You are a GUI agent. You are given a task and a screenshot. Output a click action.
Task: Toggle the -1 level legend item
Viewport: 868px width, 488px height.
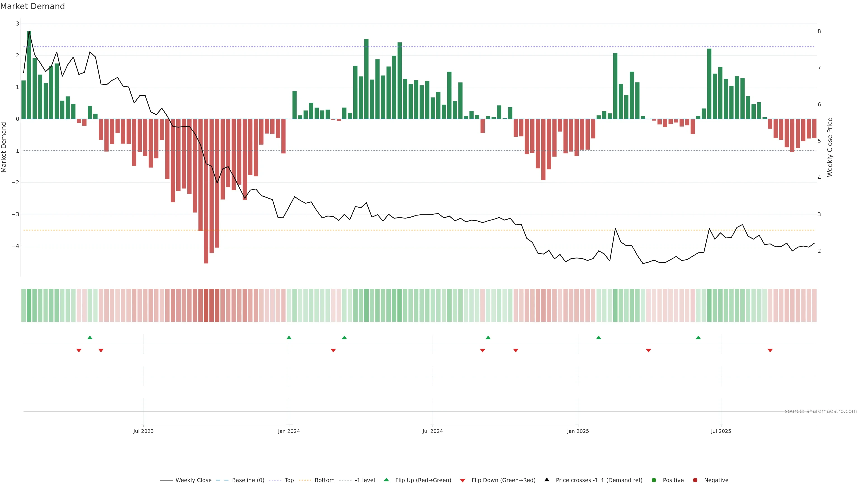point(365,480)
